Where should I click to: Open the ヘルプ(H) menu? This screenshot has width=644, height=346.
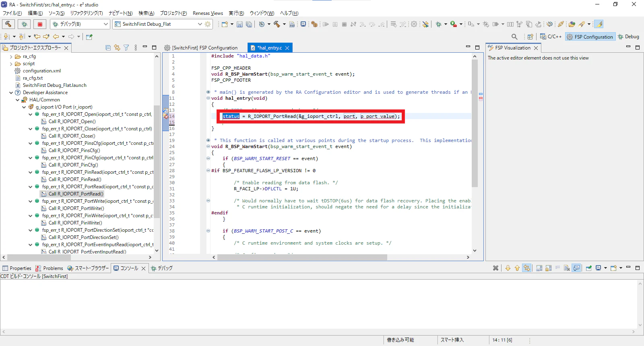click(289, 13)
